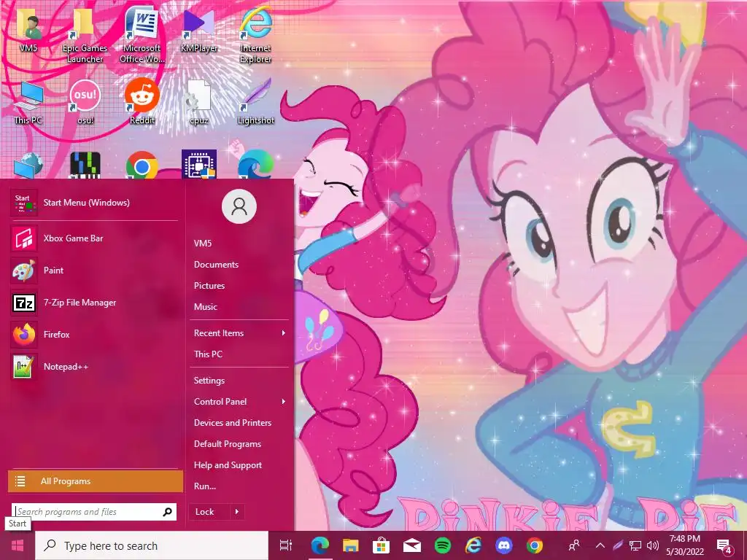The image size is (747, 560).
Task: Open 7-Zip File Manager in start menu
Action: (x=94, y=303)
